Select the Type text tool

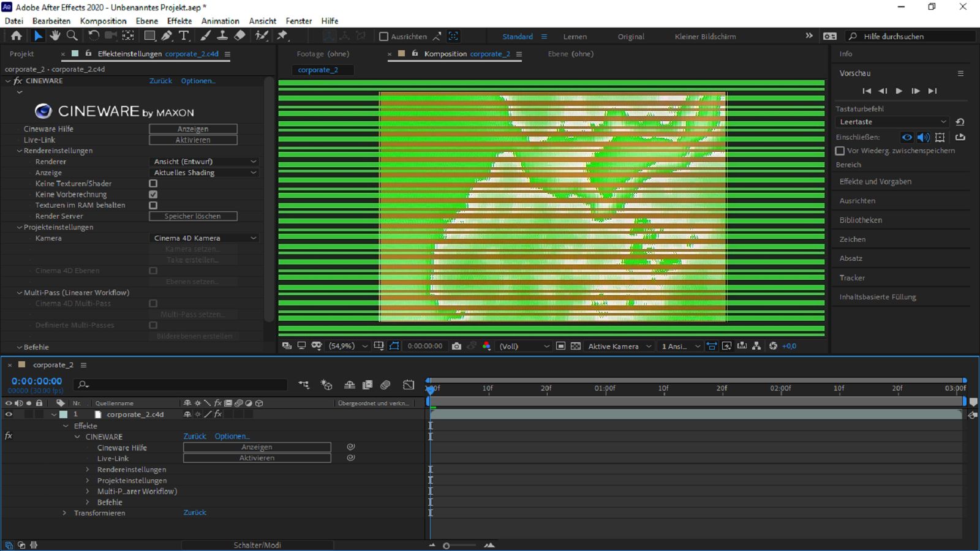(184, 36)
